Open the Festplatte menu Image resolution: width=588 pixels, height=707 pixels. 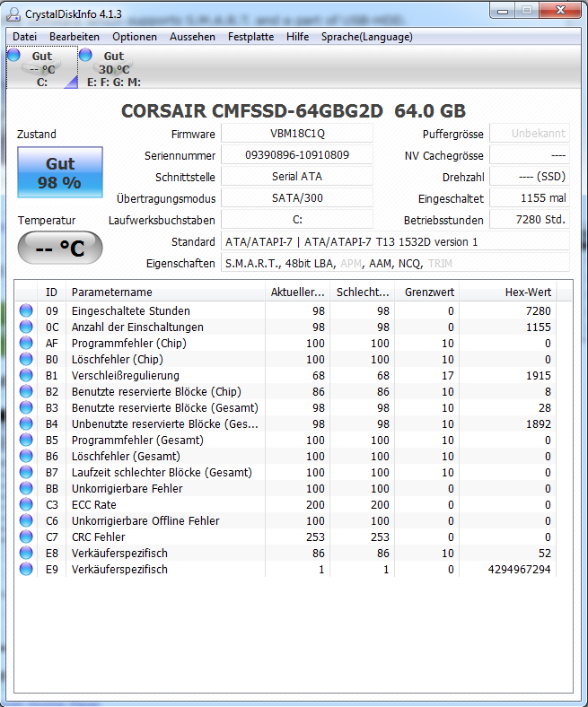(250, 37)
